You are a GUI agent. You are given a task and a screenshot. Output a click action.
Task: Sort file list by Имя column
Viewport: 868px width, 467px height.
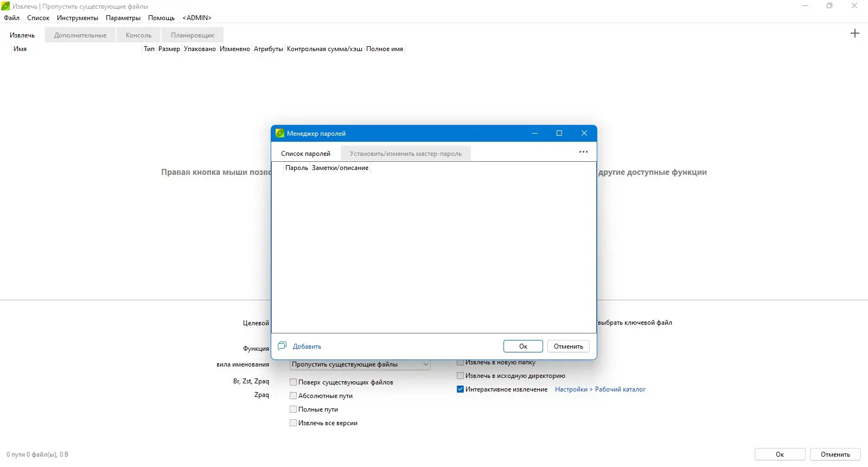point(76,49)
